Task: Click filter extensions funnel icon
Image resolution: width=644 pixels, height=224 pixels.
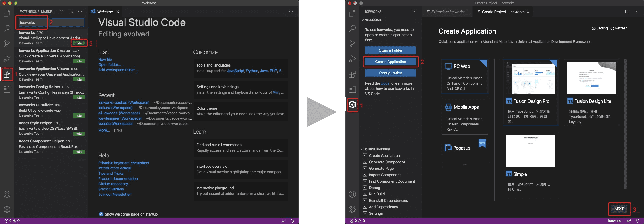Action: click(62, 12)
